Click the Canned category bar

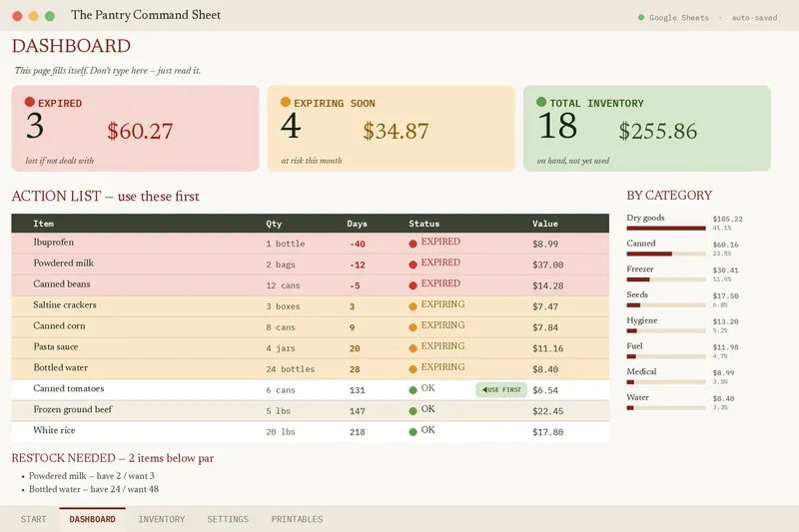666,254
